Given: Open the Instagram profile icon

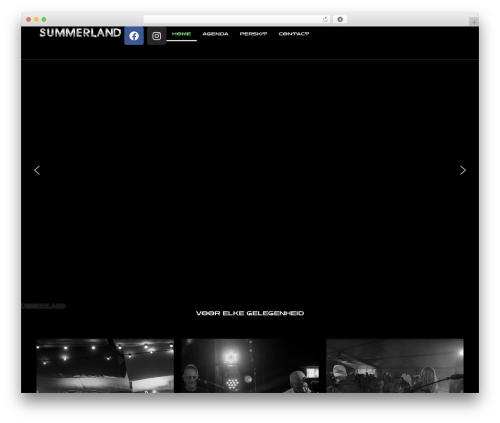Looking at the screenshot, I should [x=156, y=36].
